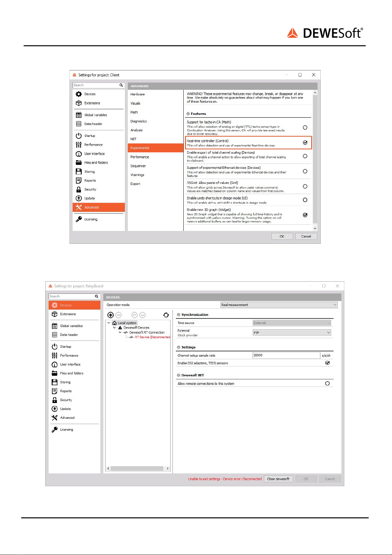Open Licensing key icon in Client settings window

[79, 219]
